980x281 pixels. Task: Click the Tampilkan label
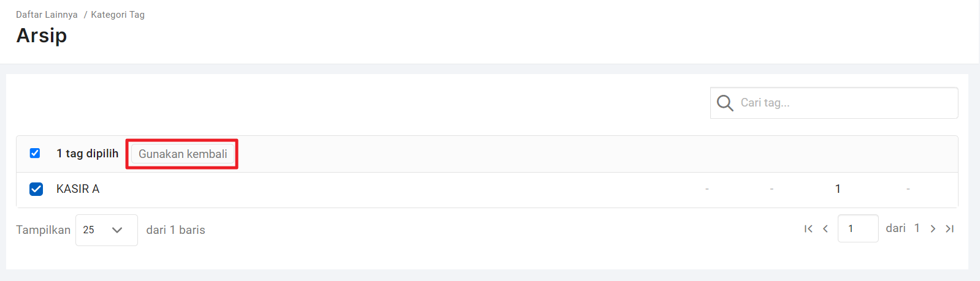coord(43,230)
